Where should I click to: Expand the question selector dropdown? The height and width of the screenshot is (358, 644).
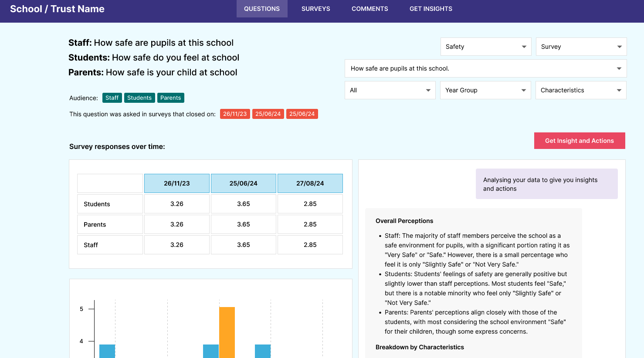pos(485,68)
